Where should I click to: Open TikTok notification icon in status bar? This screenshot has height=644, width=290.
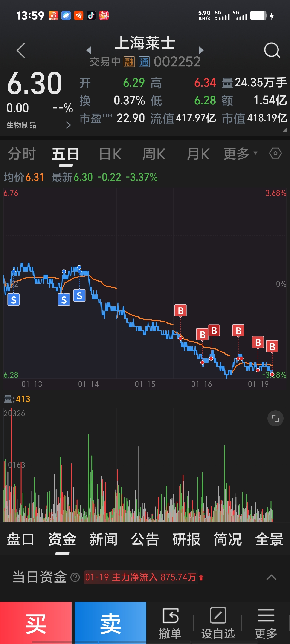(x=91, y=15)
